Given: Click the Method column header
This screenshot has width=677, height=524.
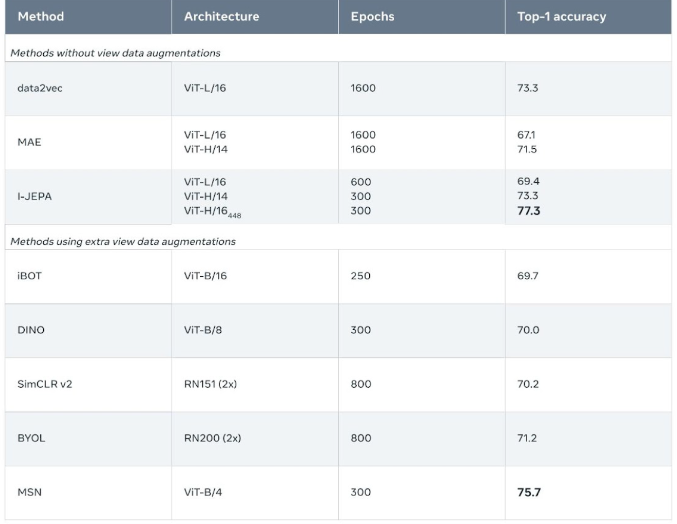Looking at the screenshot, I should pos(41,17).
